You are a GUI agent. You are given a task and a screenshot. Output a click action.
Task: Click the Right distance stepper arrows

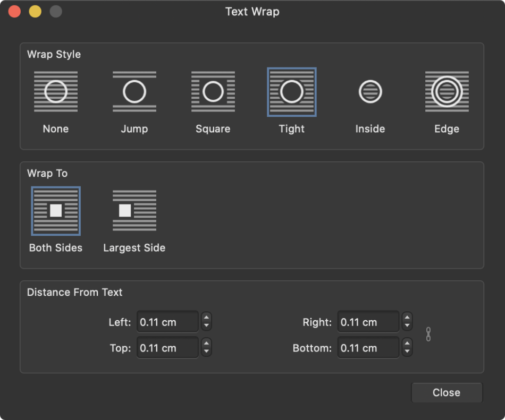407,322
